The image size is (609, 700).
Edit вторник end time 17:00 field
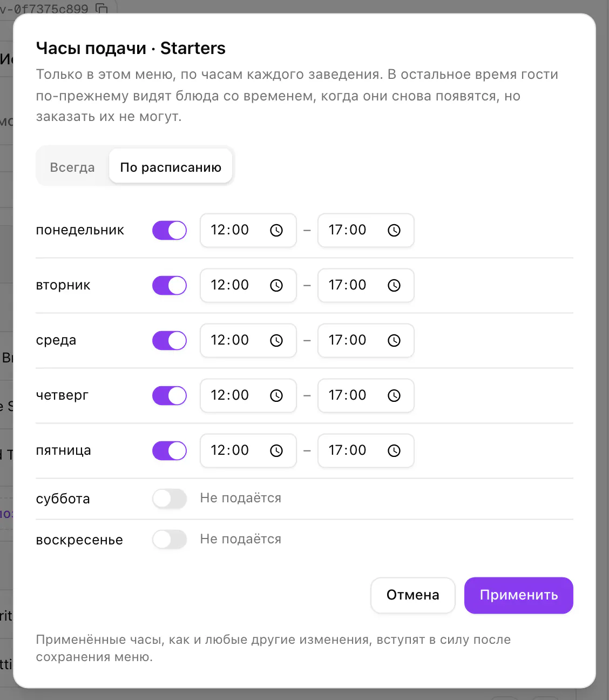tap(366, 286)
